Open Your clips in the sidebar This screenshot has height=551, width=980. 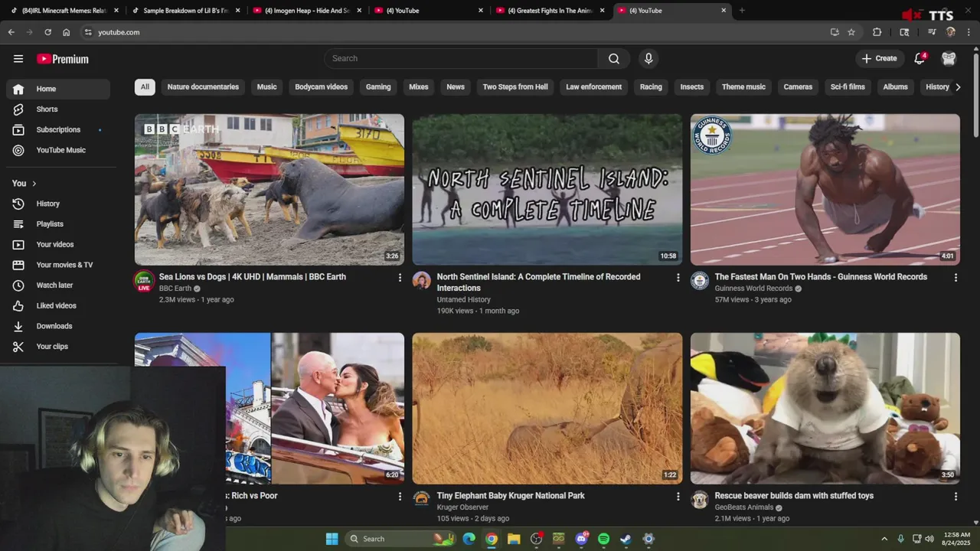pos(58,347)
